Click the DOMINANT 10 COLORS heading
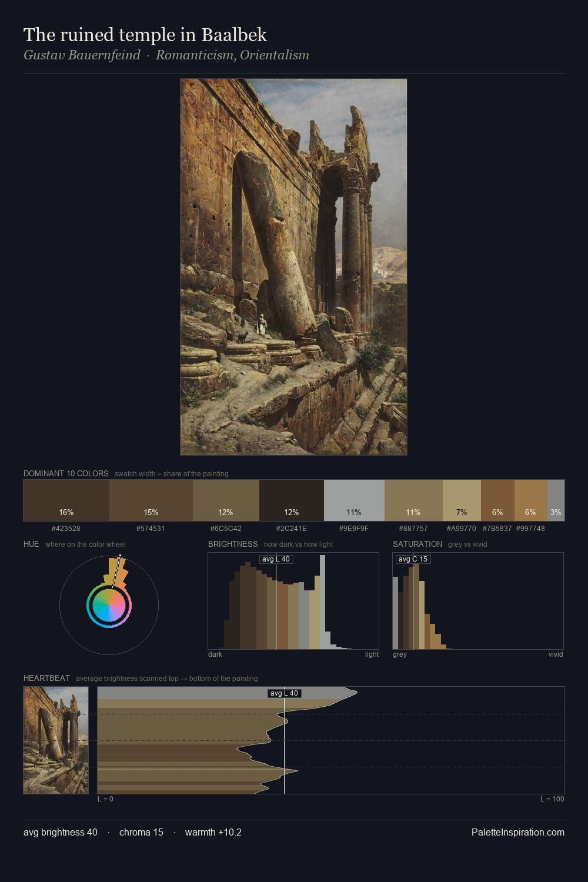This screenshot has width=588, height=882. [66, 473]
